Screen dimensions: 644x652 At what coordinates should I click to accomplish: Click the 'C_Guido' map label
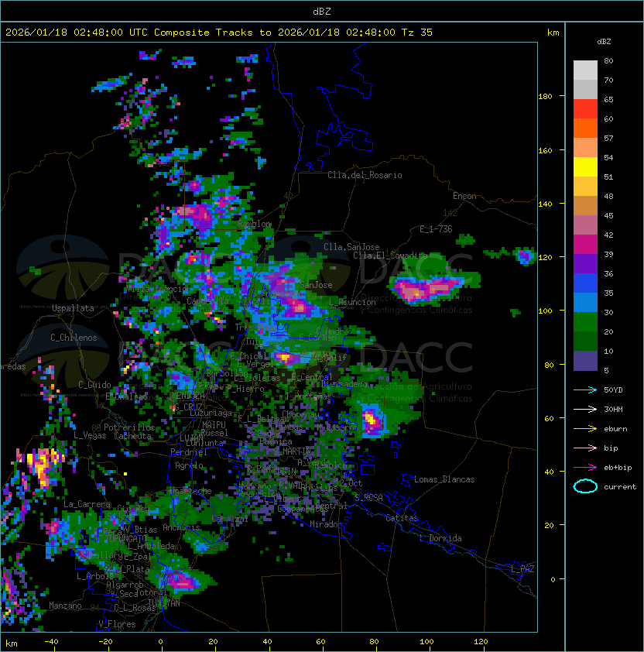(x=94, y=385)
